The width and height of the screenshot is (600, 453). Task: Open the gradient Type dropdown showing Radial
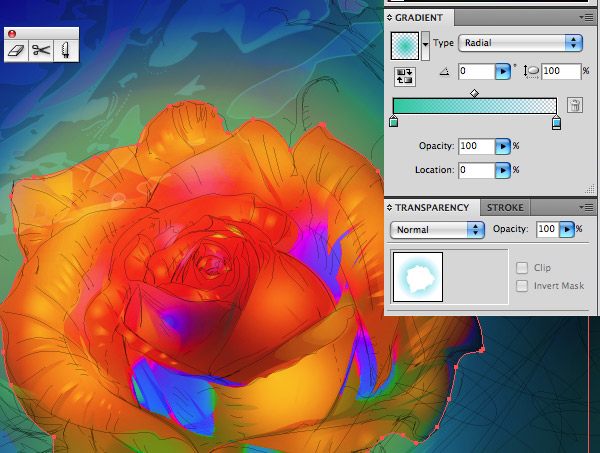click(x=520, y=43)
